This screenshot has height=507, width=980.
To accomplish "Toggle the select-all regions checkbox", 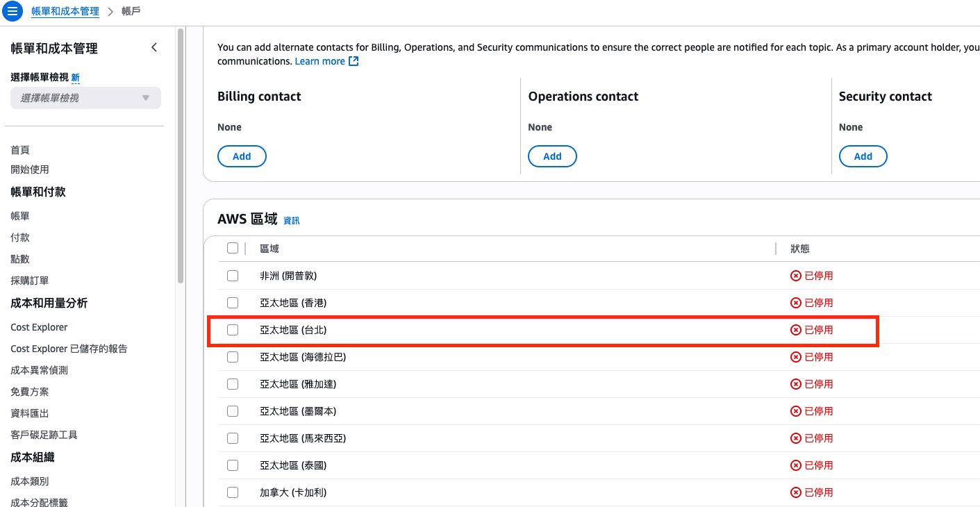I will pos(233,248).
